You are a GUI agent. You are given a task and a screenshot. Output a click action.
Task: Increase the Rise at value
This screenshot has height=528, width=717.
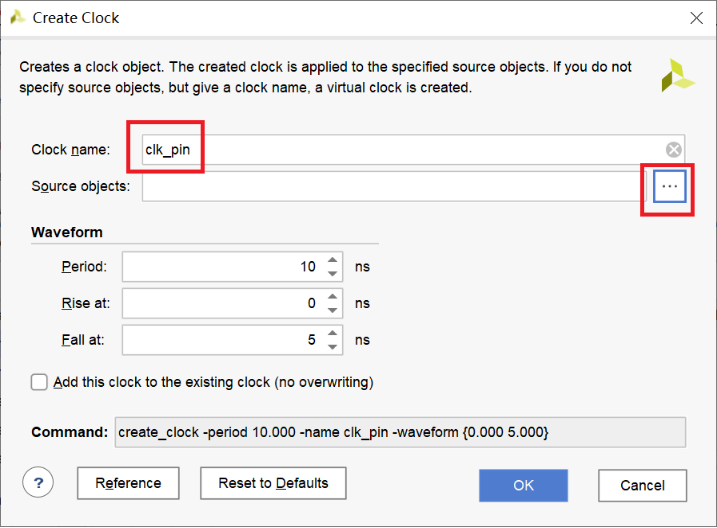pos(333,297)
